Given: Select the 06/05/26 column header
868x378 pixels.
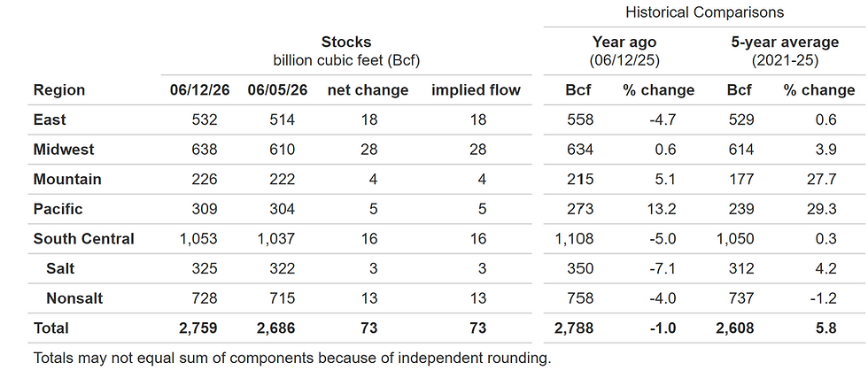Looking at the screenshot, I should coord(271,90).
